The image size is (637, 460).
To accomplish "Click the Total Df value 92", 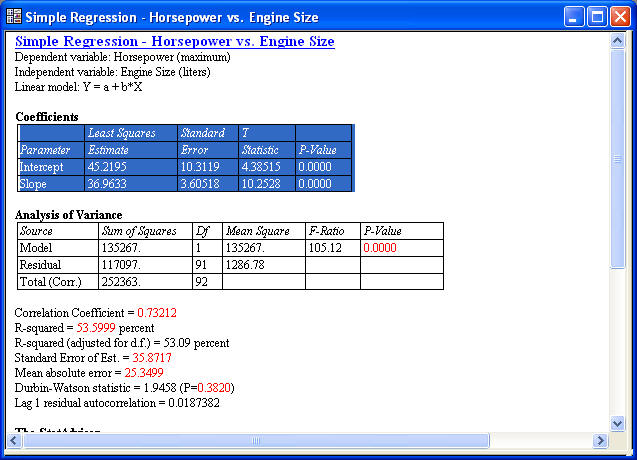I will [x=202, y=282].
